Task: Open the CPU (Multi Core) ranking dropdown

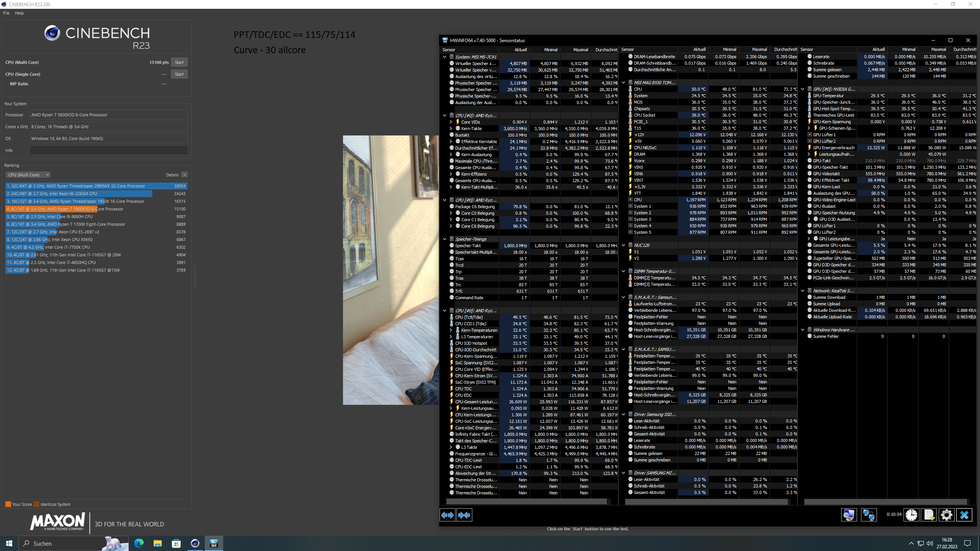Action: 28,175
